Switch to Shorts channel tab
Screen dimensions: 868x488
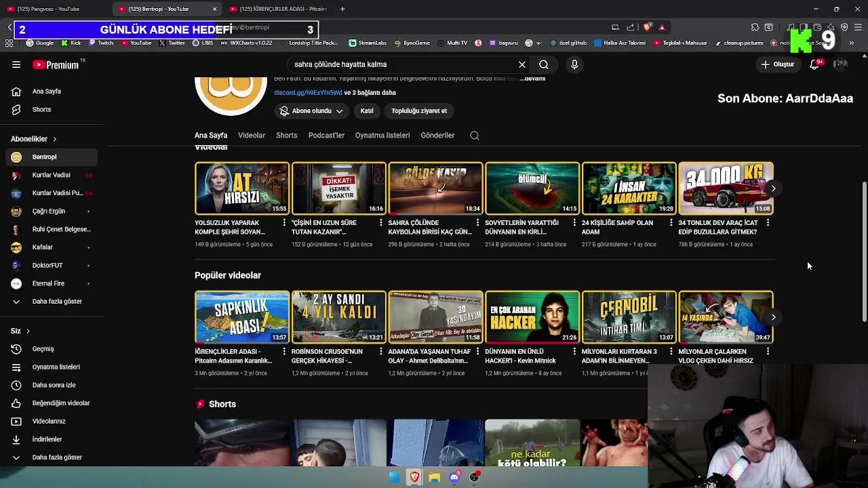coord(287,136)
